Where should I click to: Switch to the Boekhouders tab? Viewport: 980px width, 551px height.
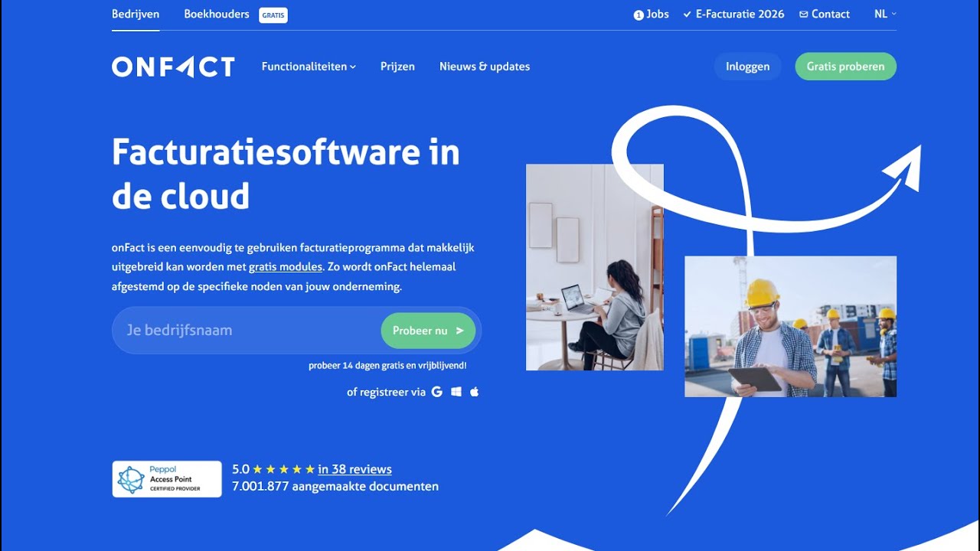217,14
